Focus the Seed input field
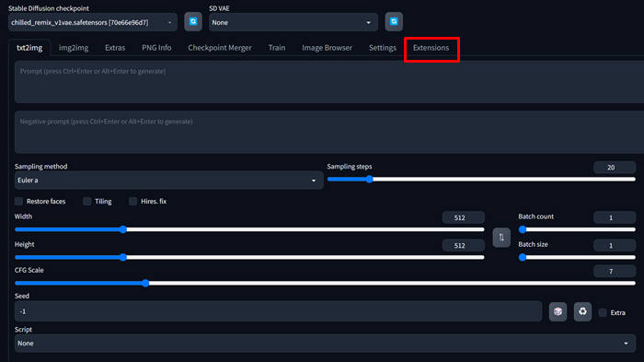This screenshot has height=362, width=644. pos(278,311)
